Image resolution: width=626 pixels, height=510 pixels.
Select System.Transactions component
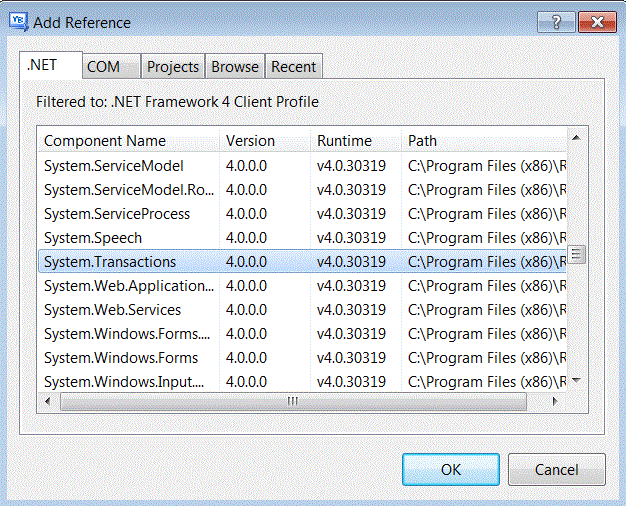[x=302, y=262]
